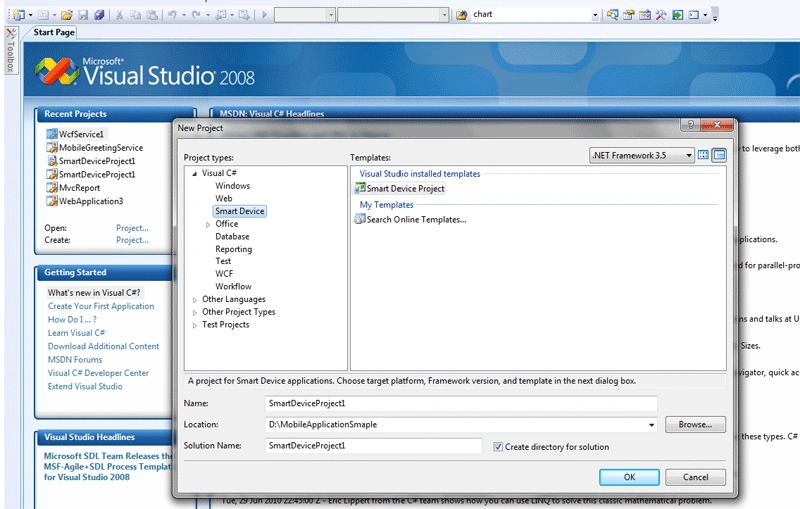Toggle Create directory for solution checkbox
The image size is (800, 509).
click(x=498, y=447)
